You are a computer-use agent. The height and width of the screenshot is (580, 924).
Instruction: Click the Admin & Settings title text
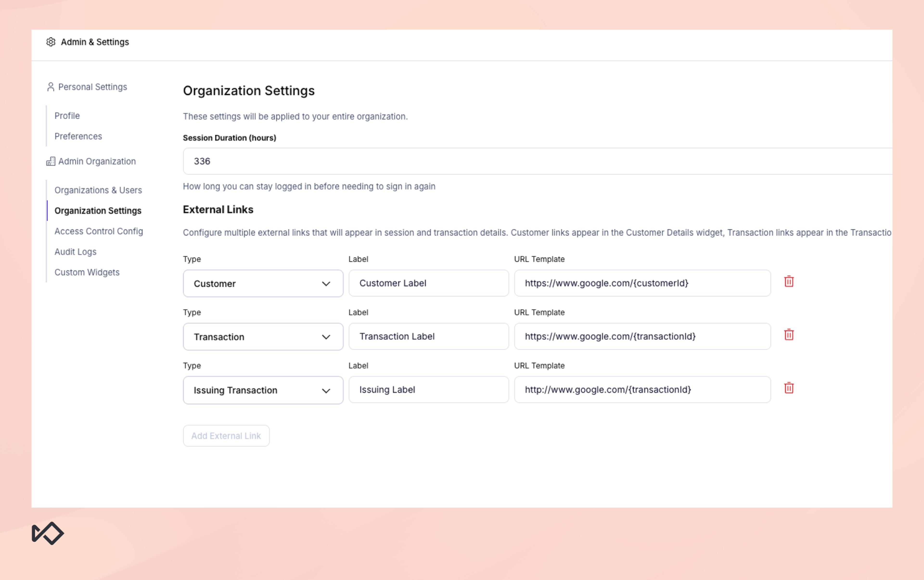click(x=95, y=42)
